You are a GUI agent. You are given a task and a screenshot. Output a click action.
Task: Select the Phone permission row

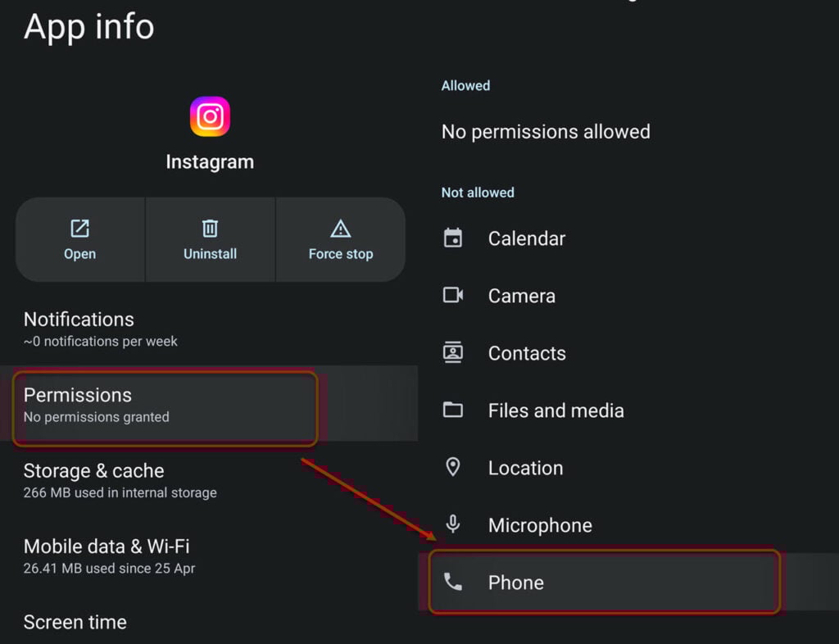(628, 582)
